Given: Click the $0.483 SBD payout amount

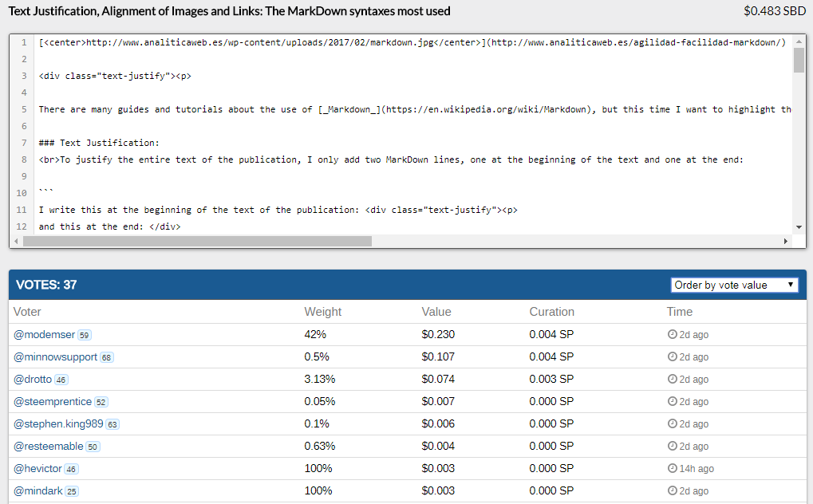Looking at the screenshot, I should (x=775, y=11).
